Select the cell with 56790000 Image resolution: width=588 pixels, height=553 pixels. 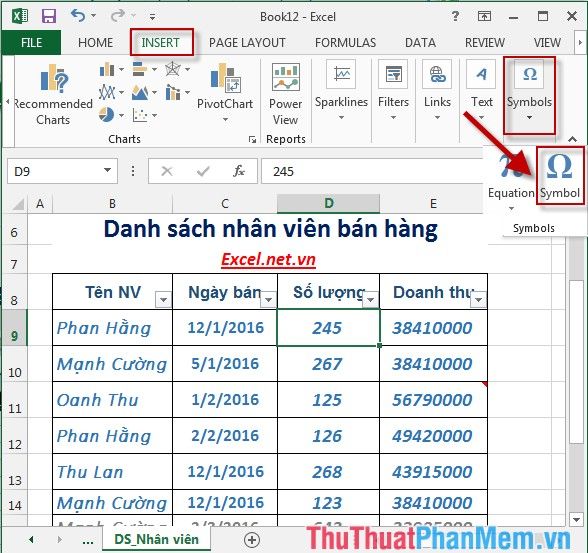tap(434, 400)
